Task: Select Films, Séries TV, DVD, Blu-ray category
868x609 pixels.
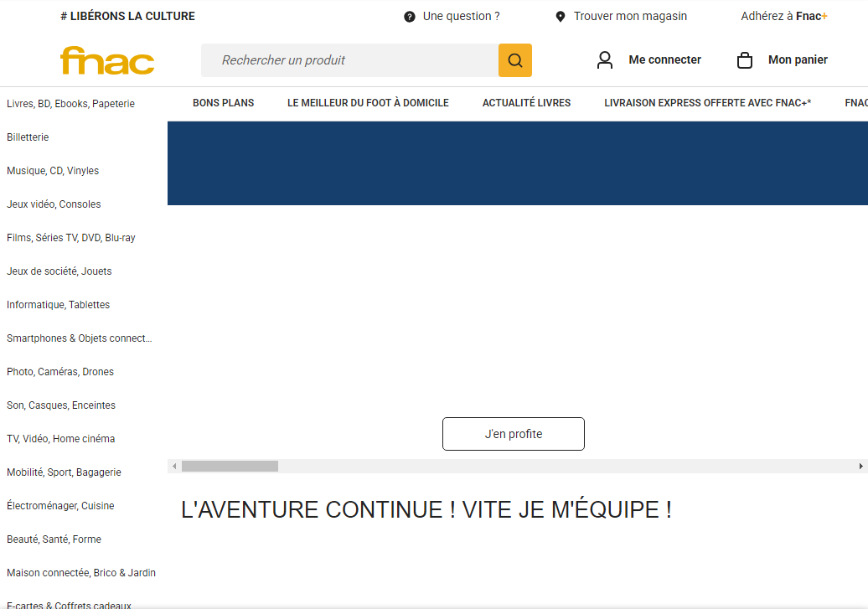Action: tap(71, 238)
